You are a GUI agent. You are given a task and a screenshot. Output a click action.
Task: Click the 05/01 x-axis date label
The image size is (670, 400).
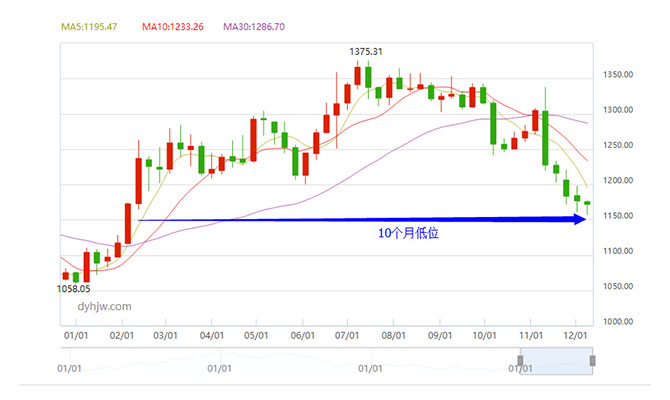[x=256, y=335]
